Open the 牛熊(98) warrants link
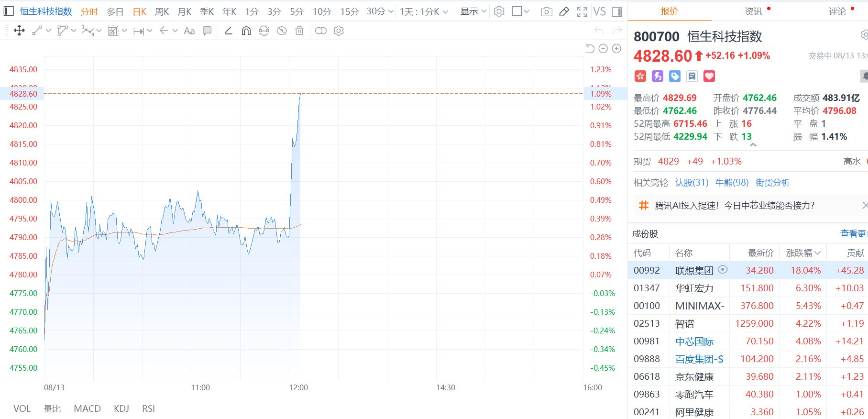Viewport: 868px width, 419px height. tap(732, 182)
